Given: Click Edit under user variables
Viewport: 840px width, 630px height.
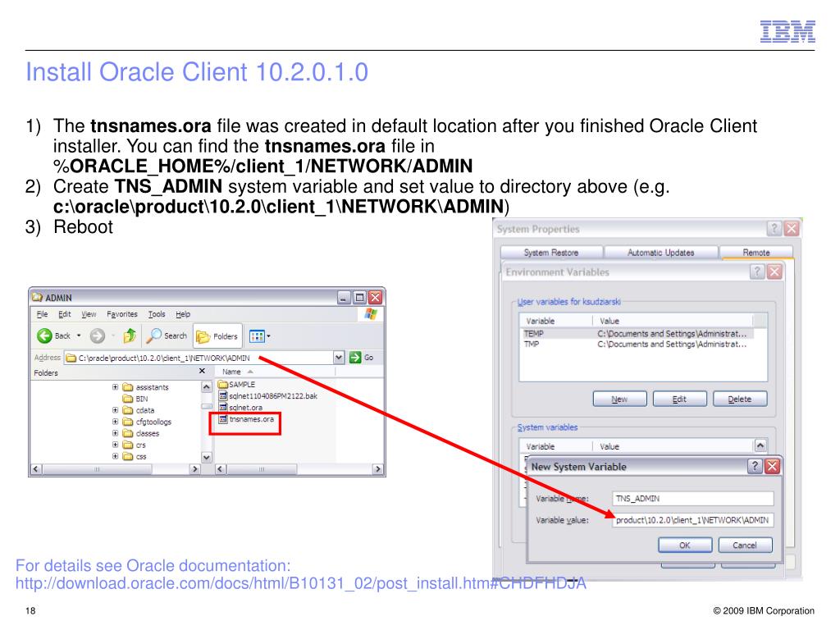Looking at the screenshot, I should 679,399.
